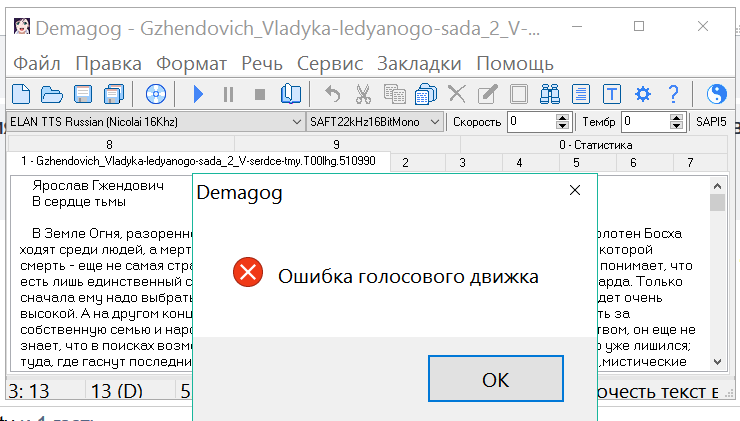
Task: Click the text line 'Ярослав Гжендович'
Action: 98,185
